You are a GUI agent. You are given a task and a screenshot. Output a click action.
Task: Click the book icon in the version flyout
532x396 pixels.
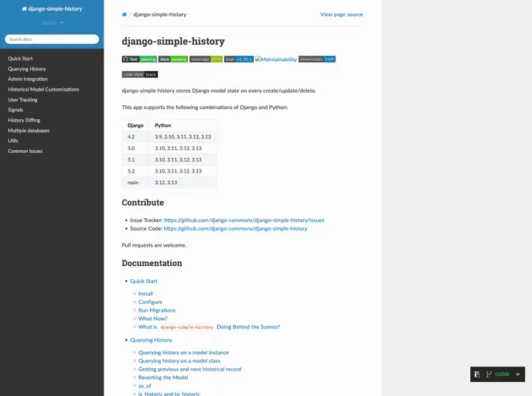[x=477, y=374]
